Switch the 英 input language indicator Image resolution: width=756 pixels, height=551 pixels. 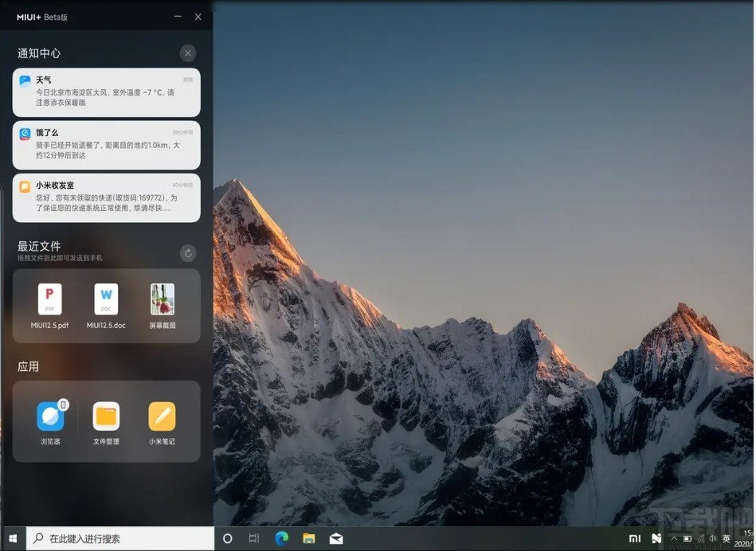[x=726, y=539]
